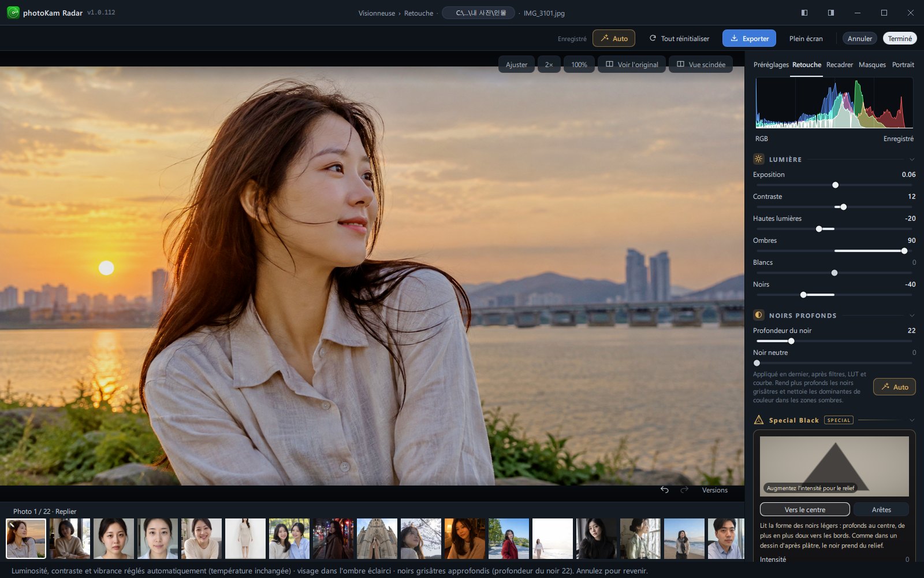The width and height of the screenshot is (924, 578).
Task: Click the photoKam Radar app logo
Action: [13, 12]
